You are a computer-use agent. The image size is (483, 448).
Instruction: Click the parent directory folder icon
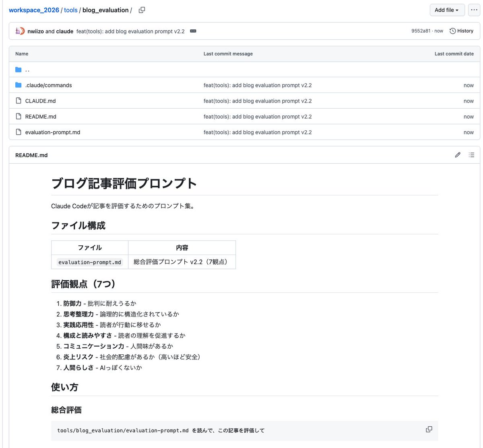[x=19, y=69]
